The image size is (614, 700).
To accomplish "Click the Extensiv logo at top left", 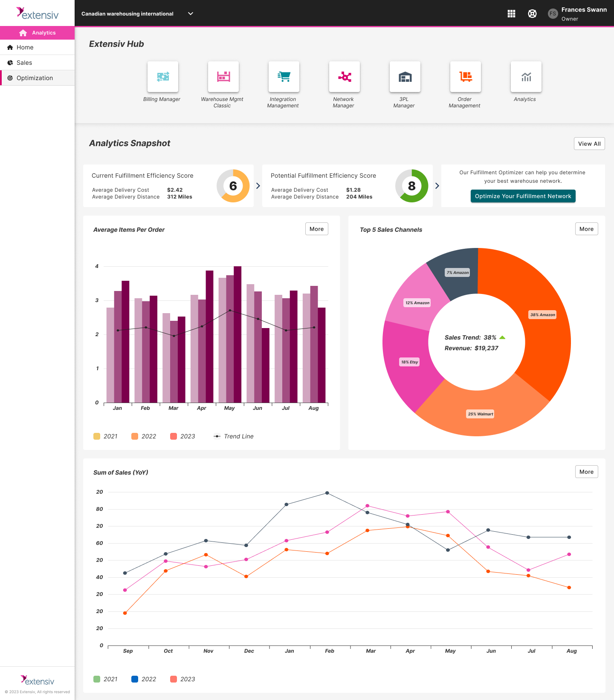I will pos(37,13).
